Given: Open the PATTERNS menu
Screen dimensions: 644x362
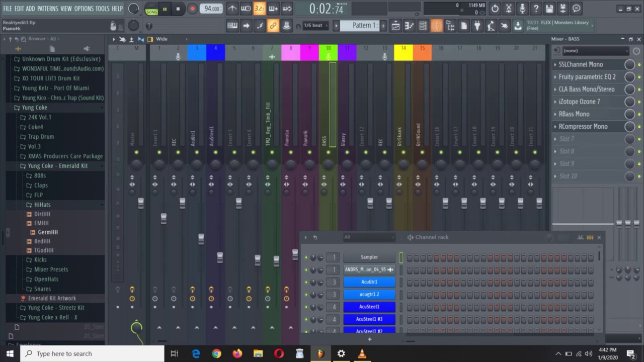Looking at the screenshot, I should pyautogui.click(x=47, y=9).
